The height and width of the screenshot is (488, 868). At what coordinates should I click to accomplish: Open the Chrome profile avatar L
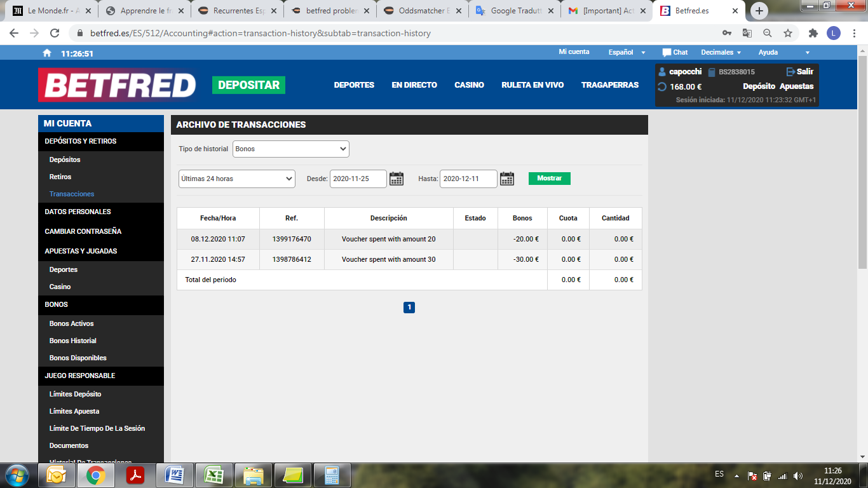tap(833, 33)
